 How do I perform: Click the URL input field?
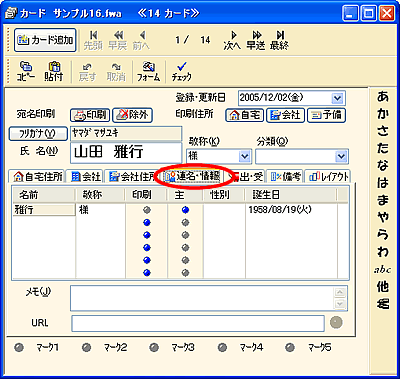[x=198, y=323]
